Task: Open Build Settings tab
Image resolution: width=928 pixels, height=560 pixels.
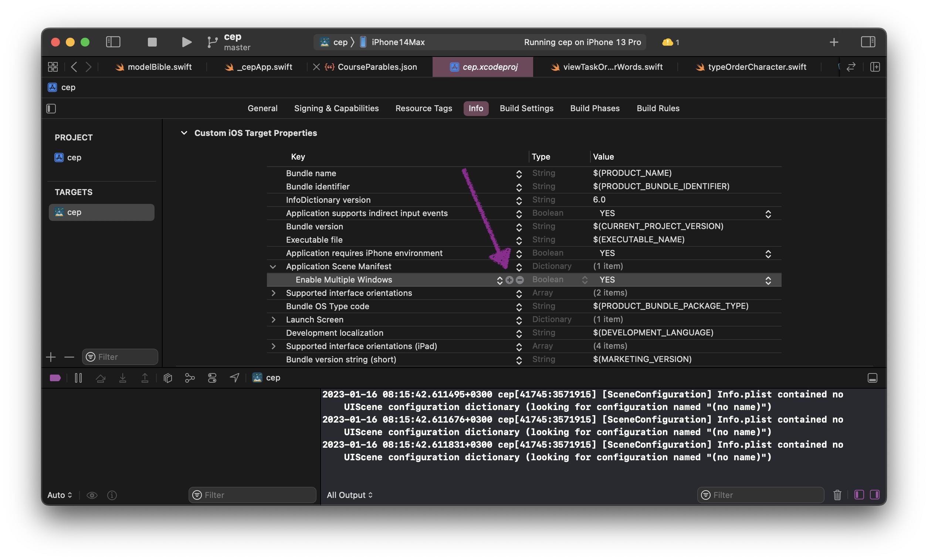Action: coord(526,108)
